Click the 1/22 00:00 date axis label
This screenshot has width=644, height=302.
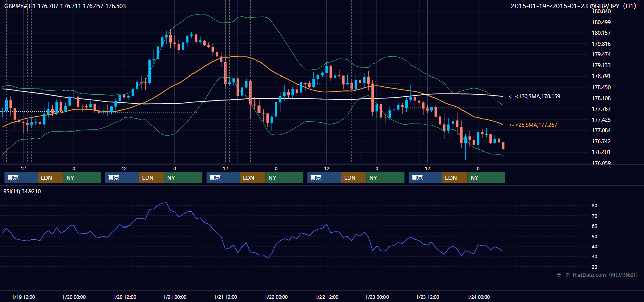tap(276, 297)
